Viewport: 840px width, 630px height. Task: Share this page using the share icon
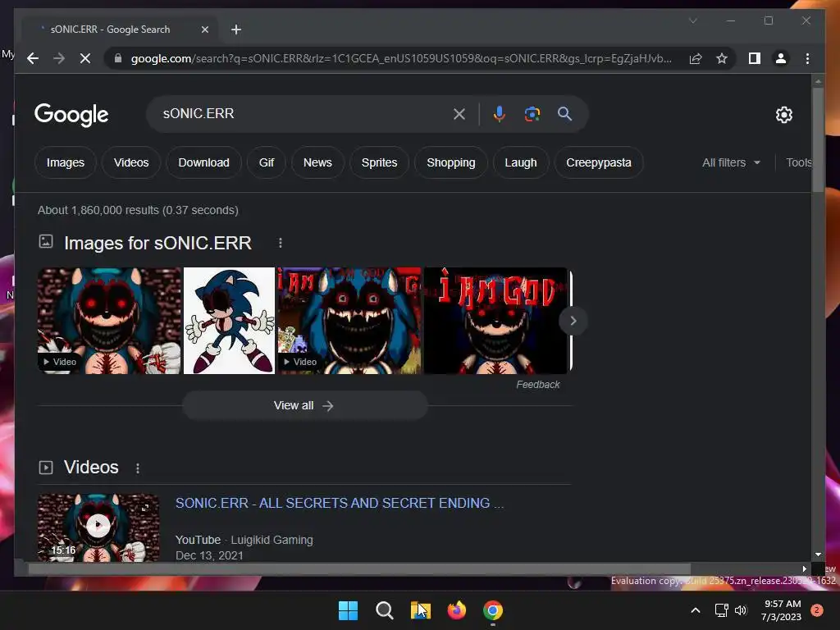pyautogui.click(x=696, y=58)
